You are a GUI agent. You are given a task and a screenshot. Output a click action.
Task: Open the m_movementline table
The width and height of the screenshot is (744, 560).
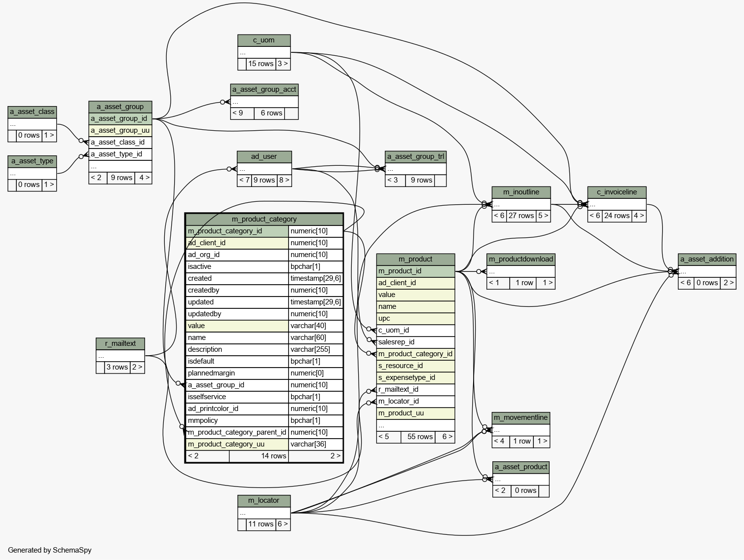521,418
